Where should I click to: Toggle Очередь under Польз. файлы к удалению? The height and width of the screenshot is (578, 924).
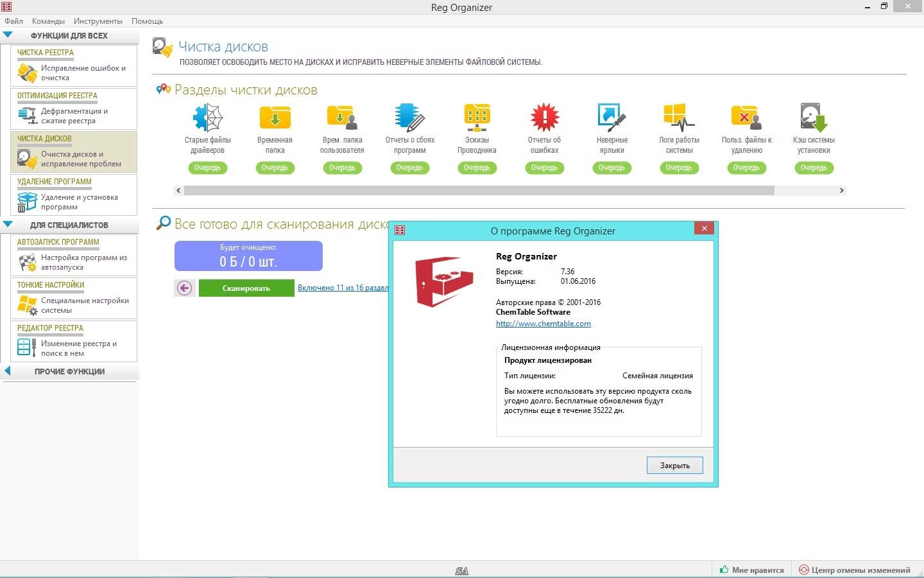[x=746, y=168]
